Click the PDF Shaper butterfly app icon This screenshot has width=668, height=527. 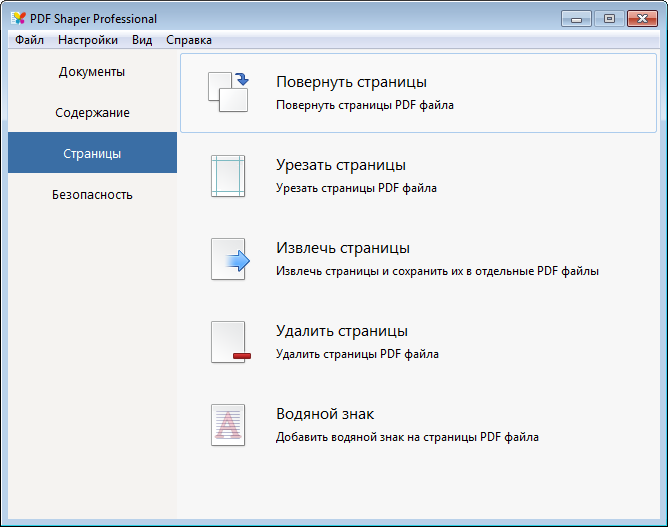tap(18, 18)
